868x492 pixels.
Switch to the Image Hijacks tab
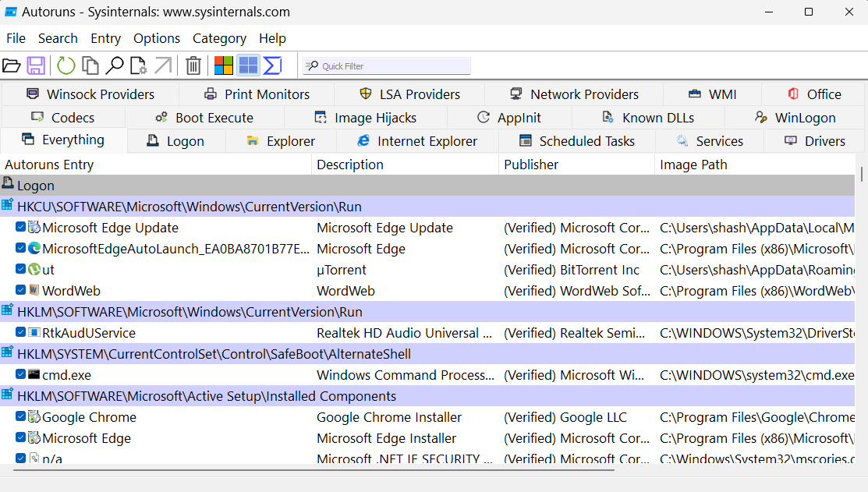(x=365, y=118)
